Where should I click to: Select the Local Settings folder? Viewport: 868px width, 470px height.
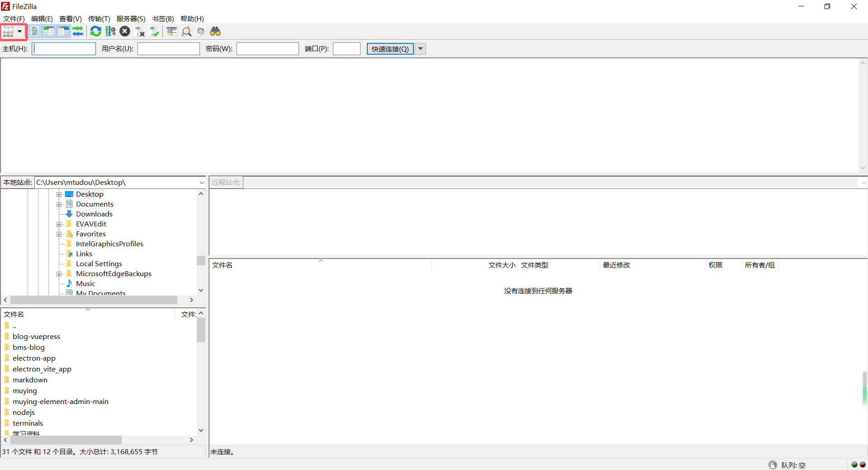click(99, 264)
